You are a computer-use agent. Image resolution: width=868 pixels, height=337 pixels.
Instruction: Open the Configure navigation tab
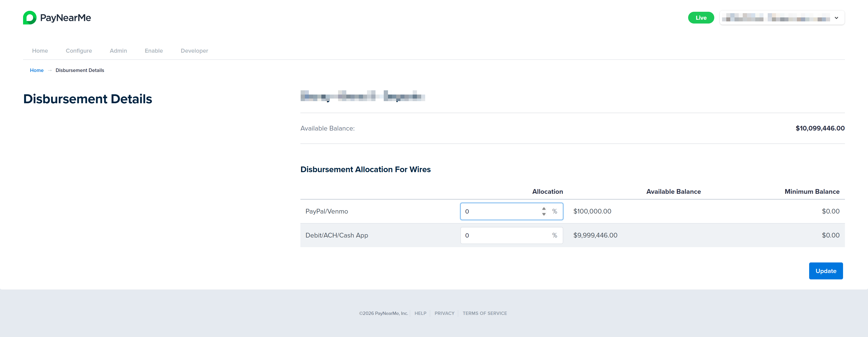coord(79,51)
